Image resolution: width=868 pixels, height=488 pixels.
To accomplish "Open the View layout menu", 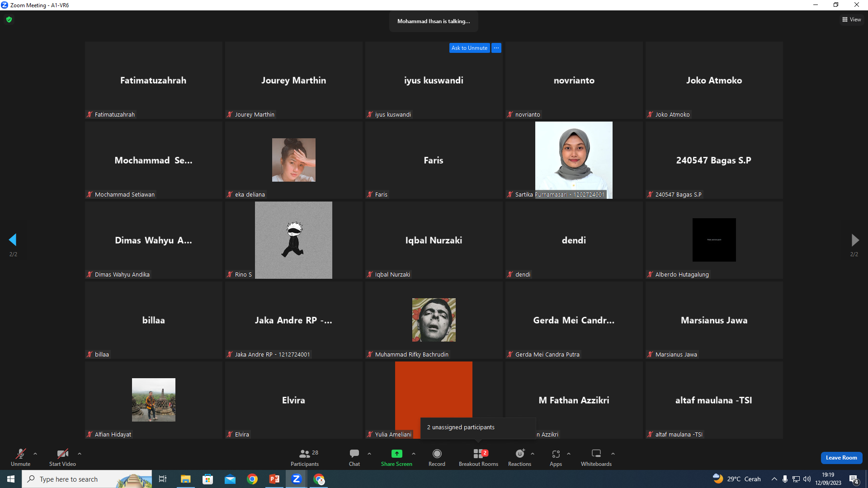I will (852, 19).
